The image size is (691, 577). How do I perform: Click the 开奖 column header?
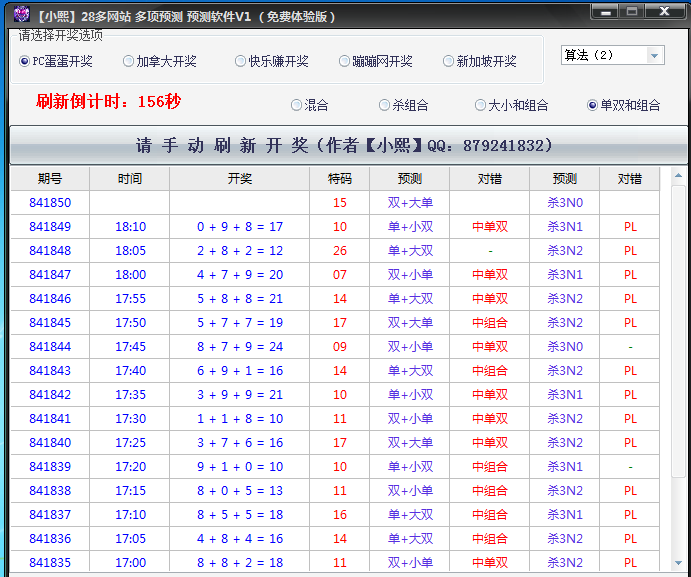240,179
